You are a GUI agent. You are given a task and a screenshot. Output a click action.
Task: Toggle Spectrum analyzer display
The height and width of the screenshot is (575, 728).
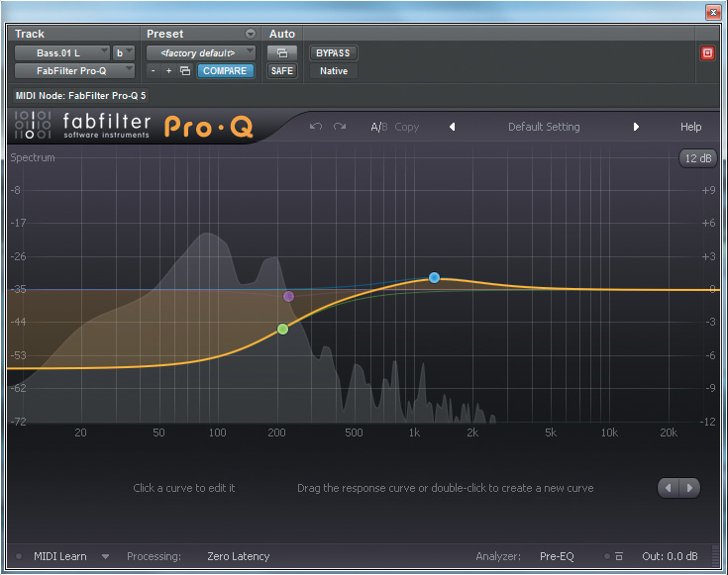(x=33, y=157)
